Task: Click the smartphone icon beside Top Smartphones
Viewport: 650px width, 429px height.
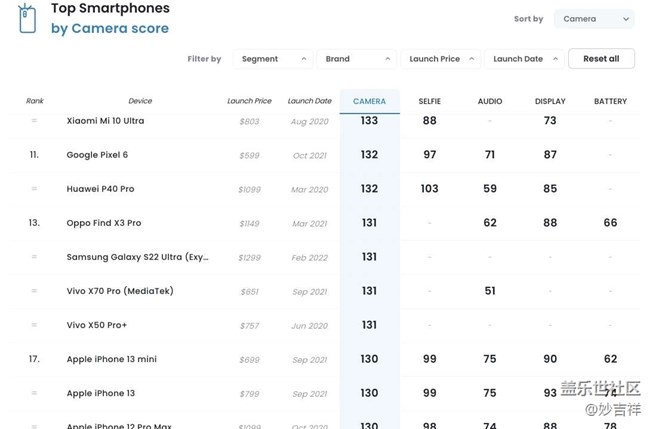Action: tap(27, 19)
